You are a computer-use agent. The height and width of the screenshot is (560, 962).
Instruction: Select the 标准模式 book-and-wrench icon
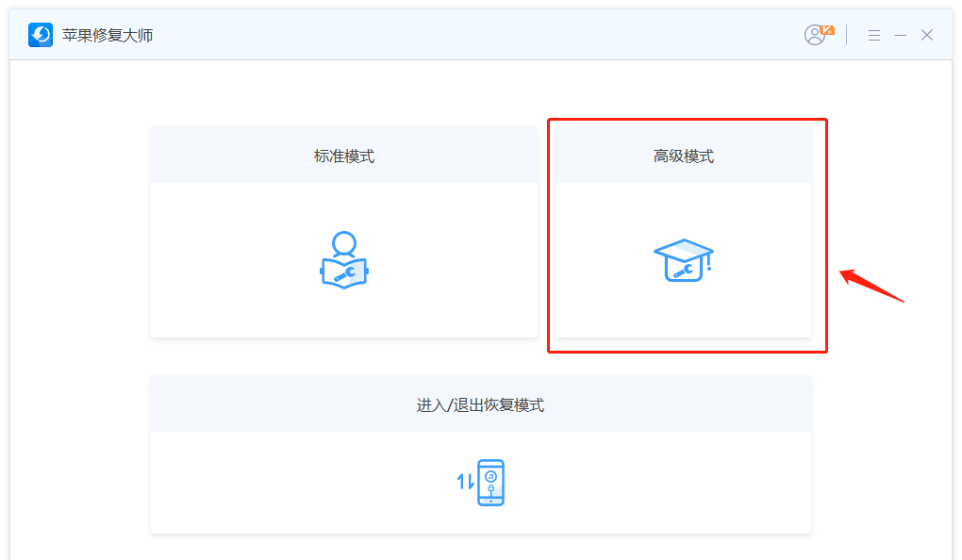[x=344, y=260]
